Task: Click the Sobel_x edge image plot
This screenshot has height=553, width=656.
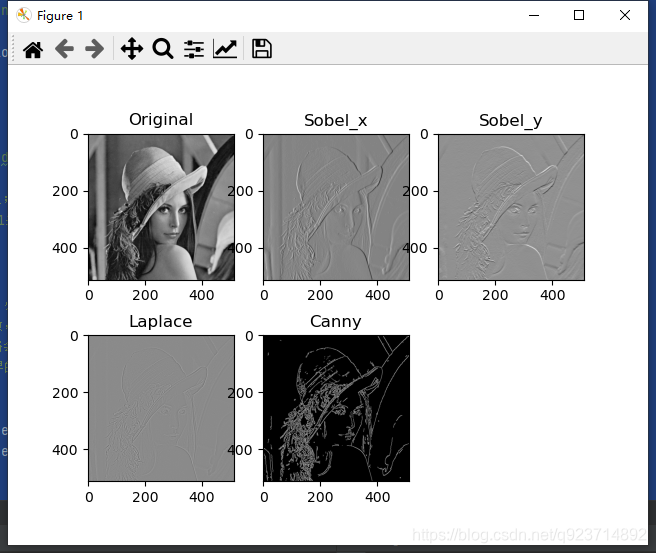Action: (336, 207)
